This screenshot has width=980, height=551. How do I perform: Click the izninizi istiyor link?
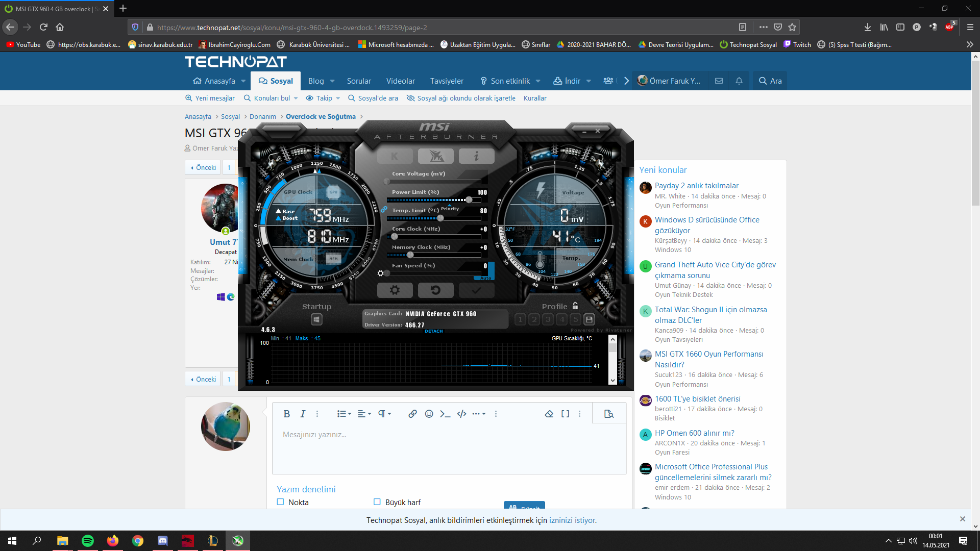point(572,520)
